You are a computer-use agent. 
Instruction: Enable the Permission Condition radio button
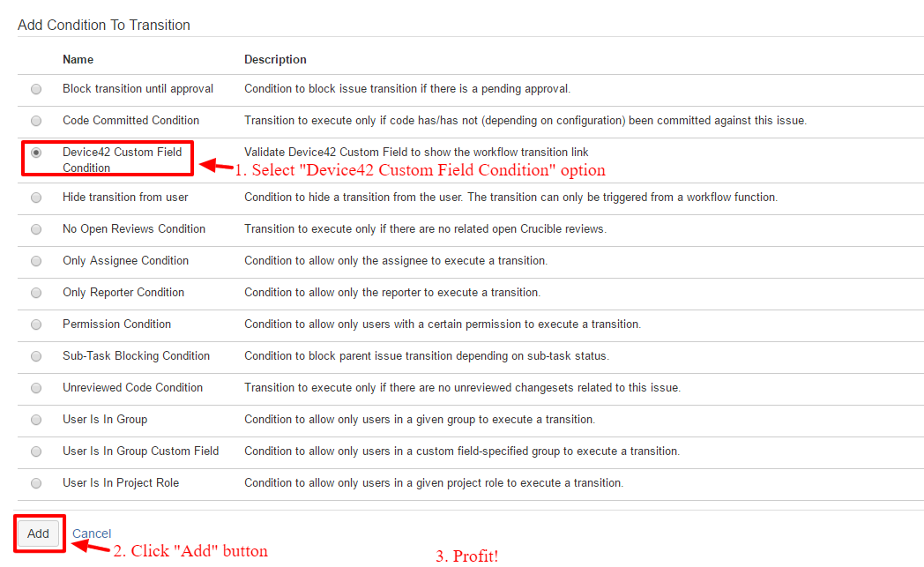35,324
